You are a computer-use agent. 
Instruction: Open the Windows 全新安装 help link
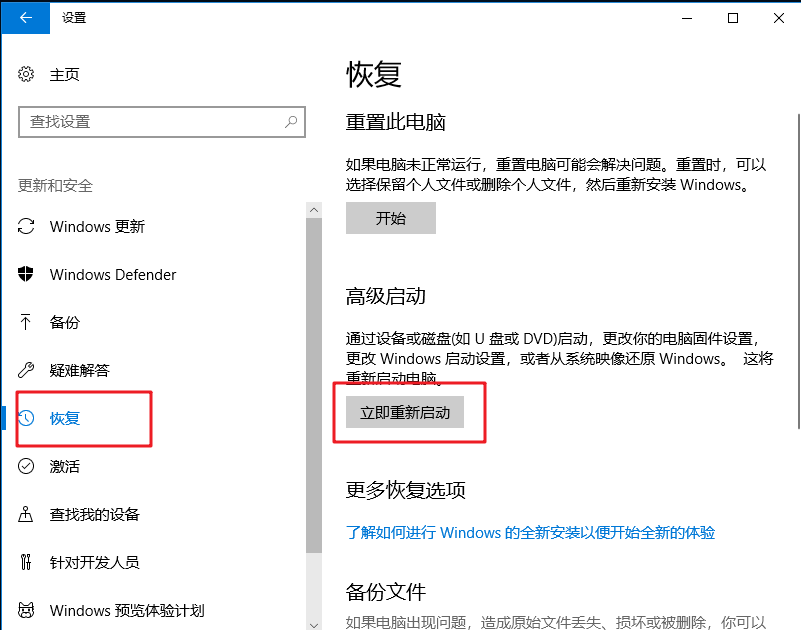pos(529,532)
